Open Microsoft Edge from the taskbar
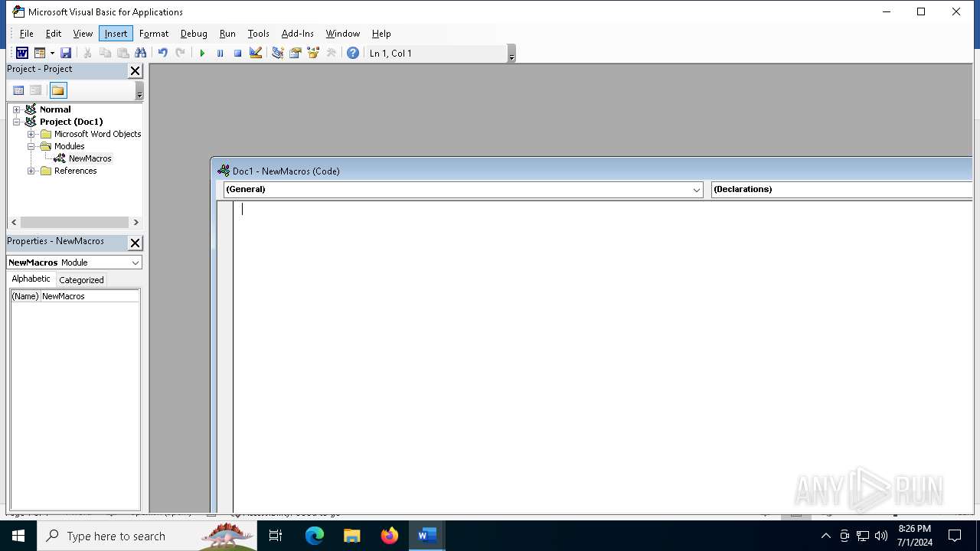The image size is (980, 551). click(315, 536)
